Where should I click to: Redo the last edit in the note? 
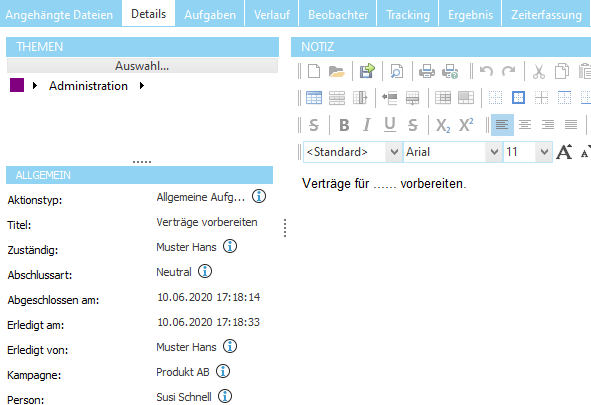tap(509, 71)
